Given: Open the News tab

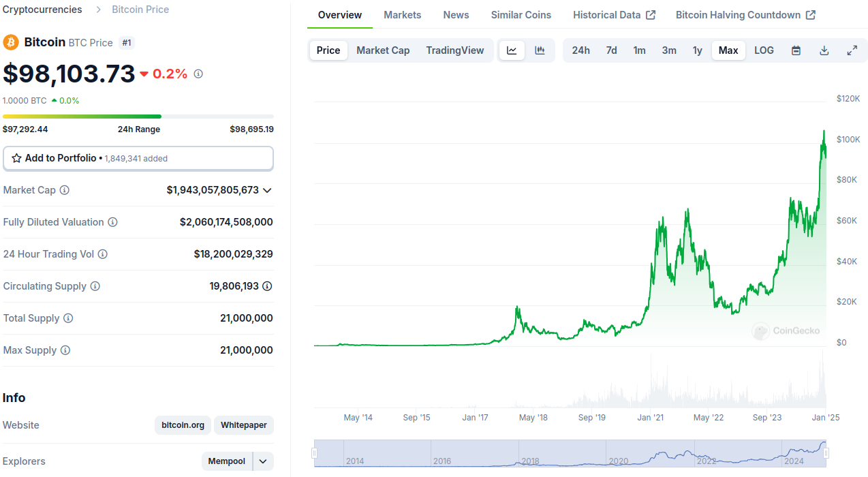Looking at the screenshot, I should 455,14.
